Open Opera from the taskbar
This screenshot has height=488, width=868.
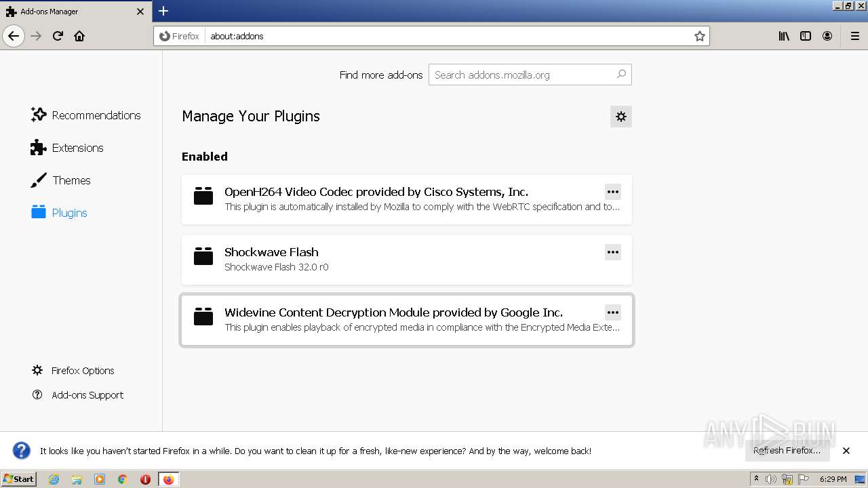[x=145, y=479]
